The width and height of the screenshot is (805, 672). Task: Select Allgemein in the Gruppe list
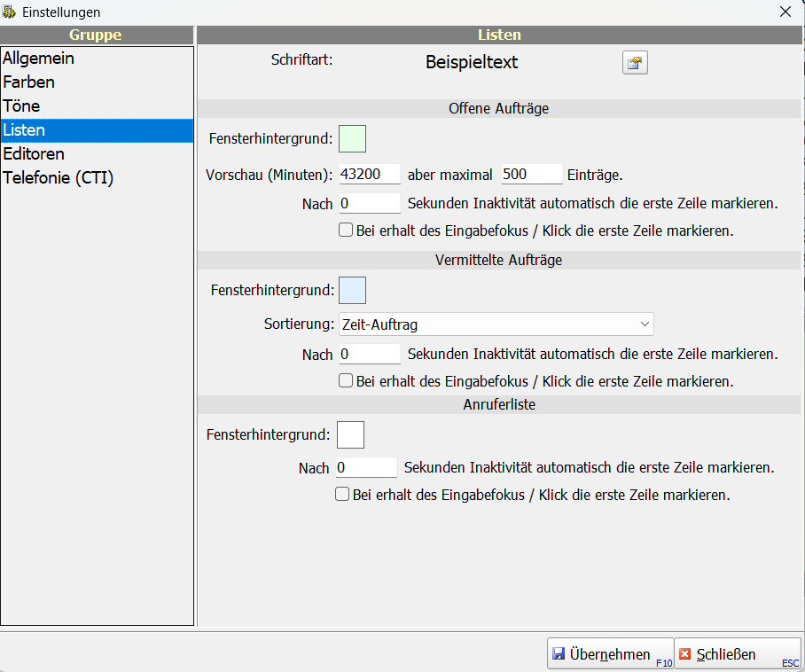[x=39, y=59]
